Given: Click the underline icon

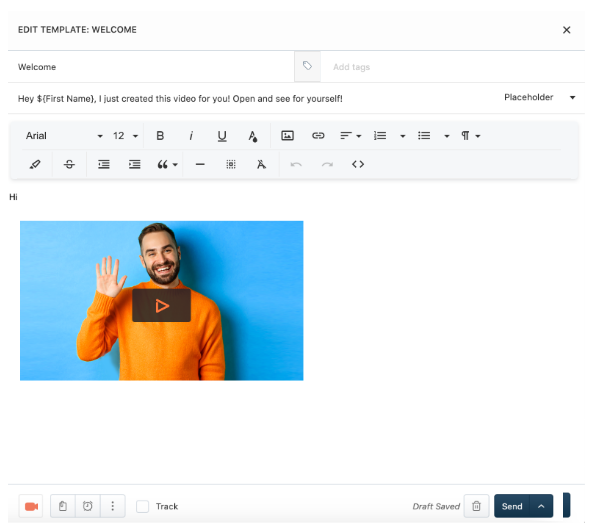Looking at the screenshot, I should [222, 136].
